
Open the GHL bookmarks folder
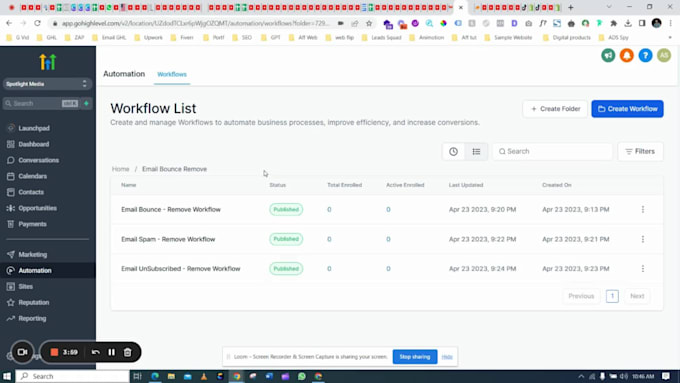tap(47, 38)
